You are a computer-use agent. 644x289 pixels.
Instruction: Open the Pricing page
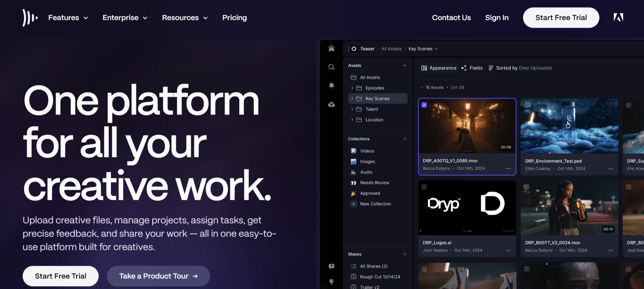234,17
